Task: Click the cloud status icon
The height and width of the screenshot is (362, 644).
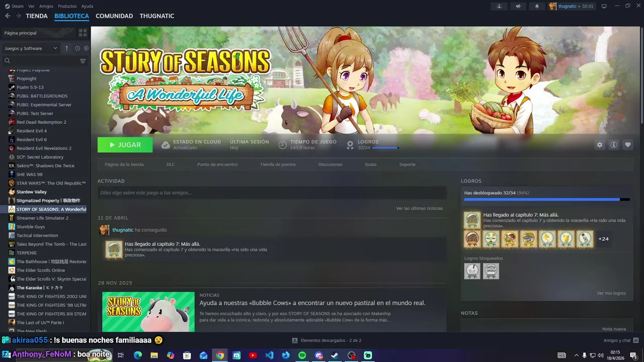Action: point(166,145)
